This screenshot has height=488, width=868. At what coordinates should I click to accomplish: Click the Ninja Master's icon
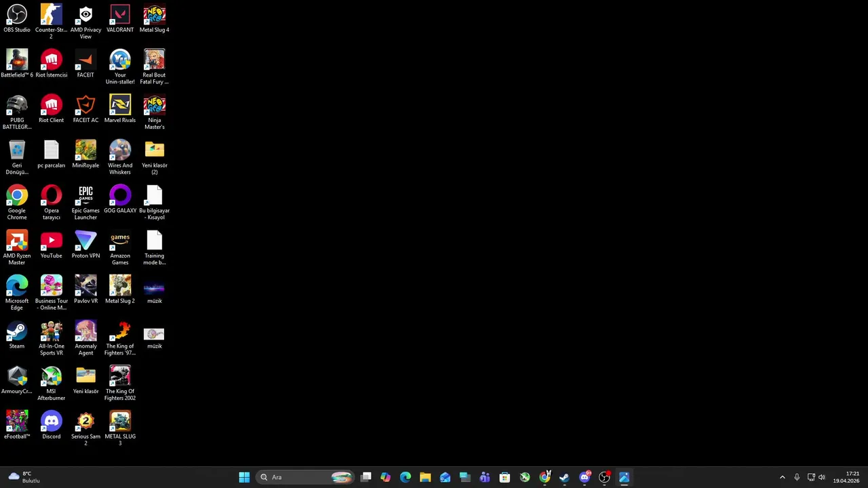[154, 112]
